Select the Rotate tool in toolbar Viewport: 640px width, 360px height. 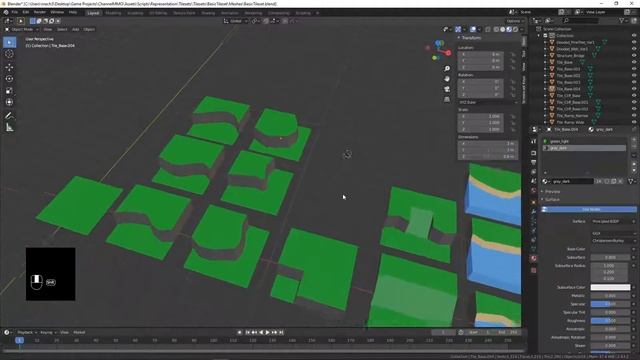click(9, 78)
